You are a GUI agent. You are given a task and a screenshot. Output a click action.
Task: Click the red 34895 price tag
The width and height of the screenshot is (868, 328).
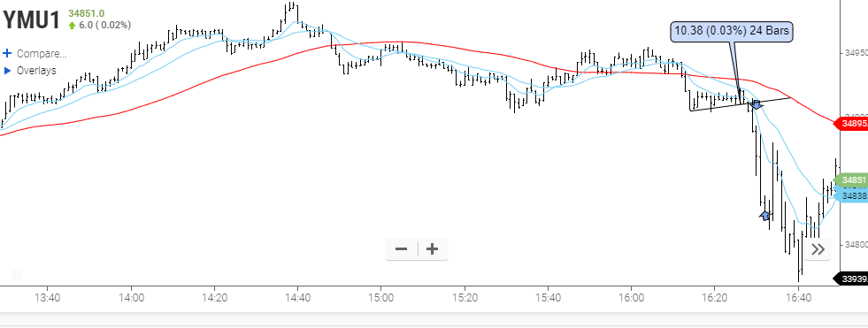point(851,124)
